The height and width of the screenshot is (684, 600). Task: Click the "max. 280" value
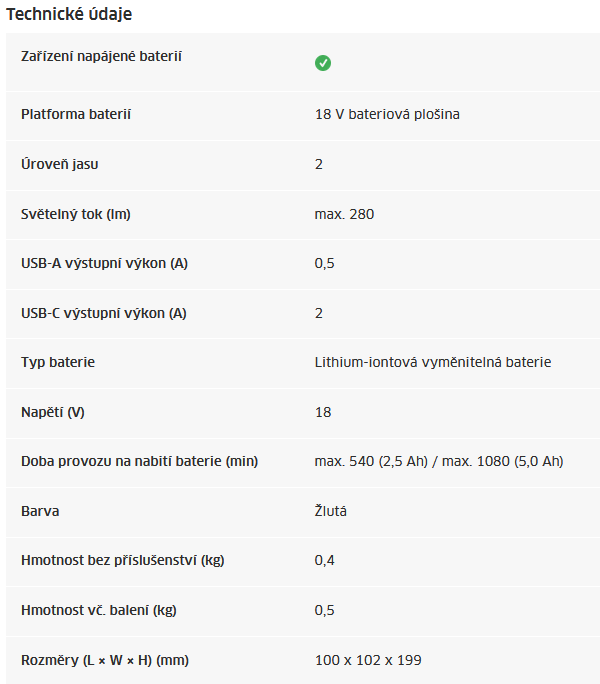[x=345, y=214]
